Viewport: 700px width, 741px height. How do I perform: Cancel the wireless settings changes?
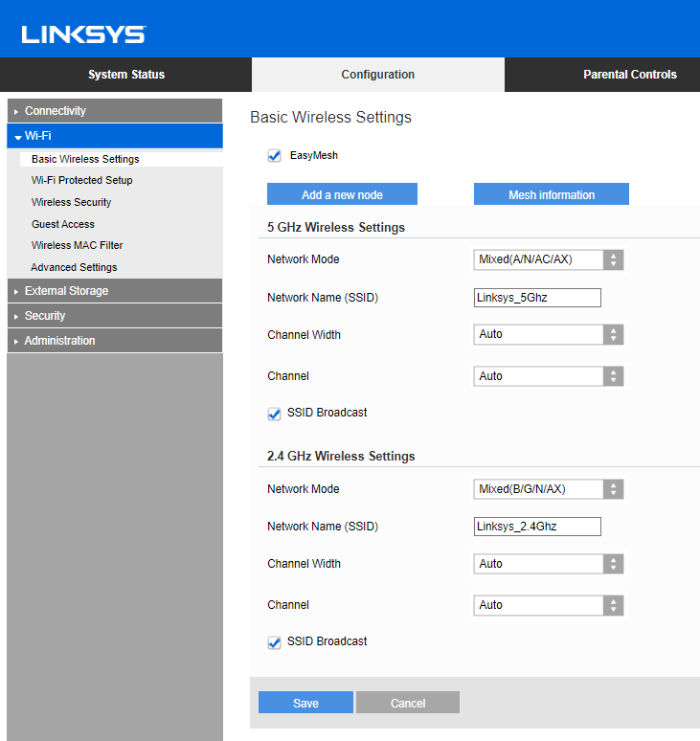408,703
